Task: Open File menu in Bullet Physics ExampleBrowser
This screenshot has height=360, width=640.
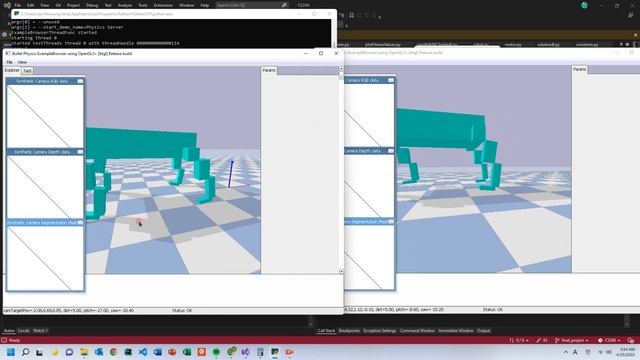Action: (9, 62)
